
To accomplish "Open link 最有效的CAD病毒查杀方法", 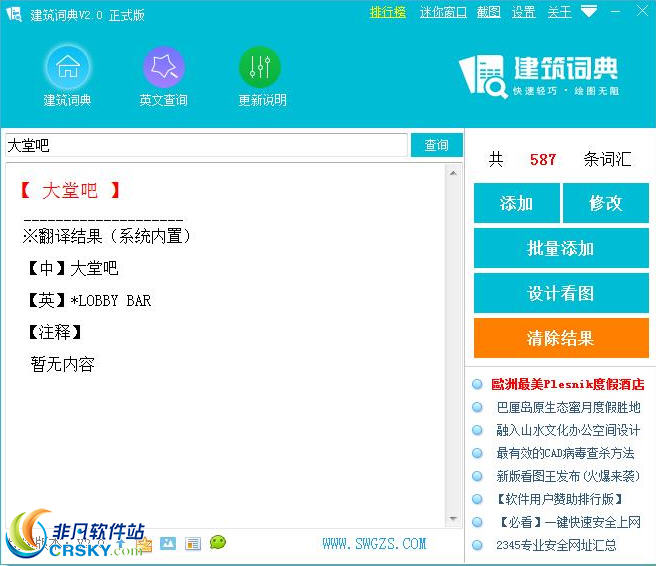I will tap(565, 453).
